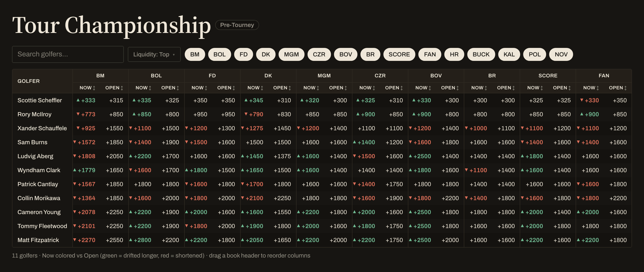Toggle the BR sportsbook chip

click(370, 54)
